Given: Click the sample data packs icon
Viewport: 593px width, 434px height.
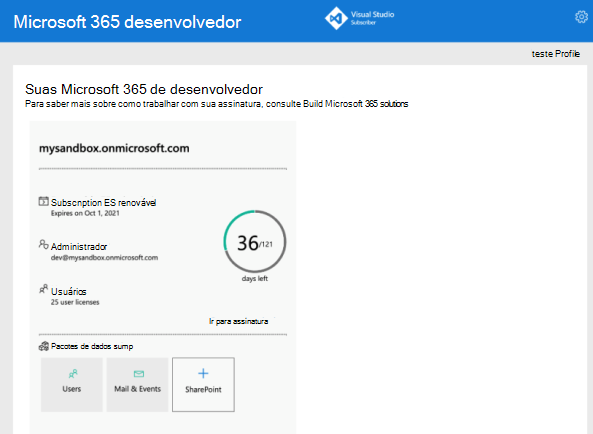Looking at the screenshot, I should (x=44, y=346).
